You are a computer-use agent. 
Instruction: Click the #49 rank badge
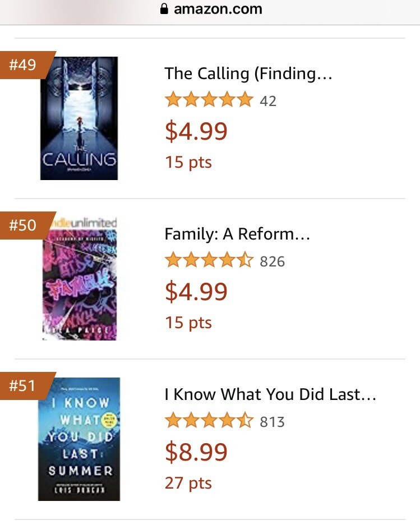tap(24, 65)
